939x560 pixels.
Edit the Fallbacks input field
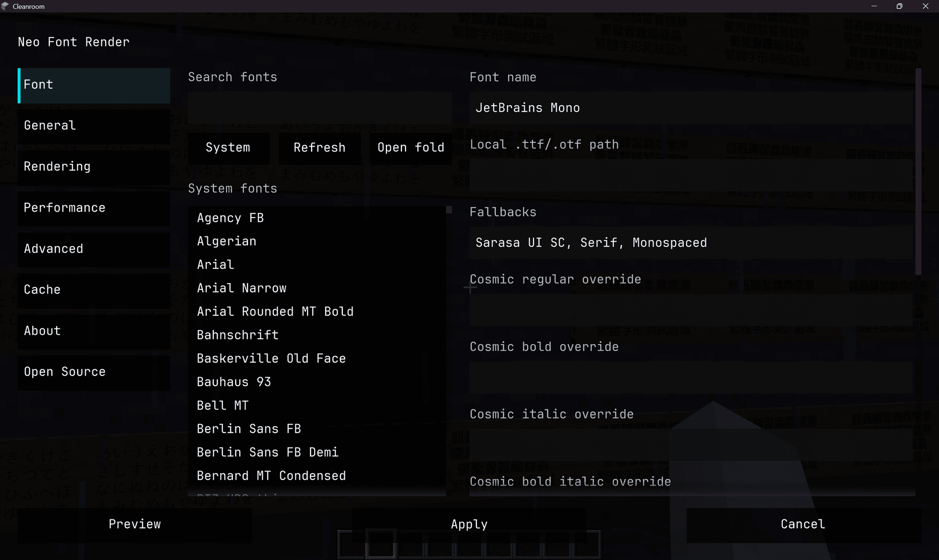point(691,243)
